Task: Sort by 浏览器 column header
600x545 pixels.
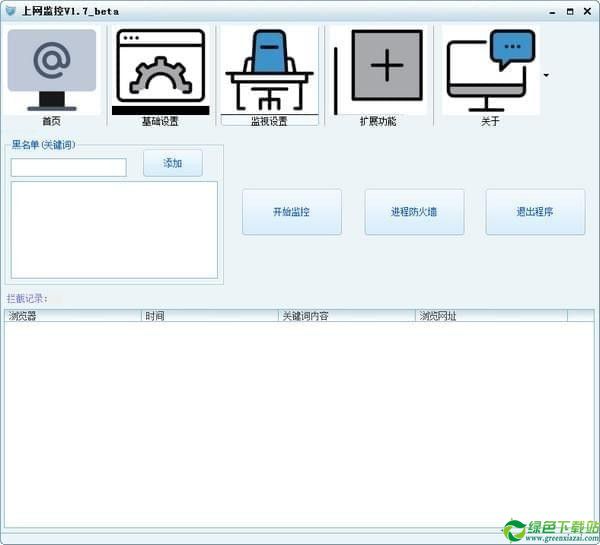Action: [73, 316]
